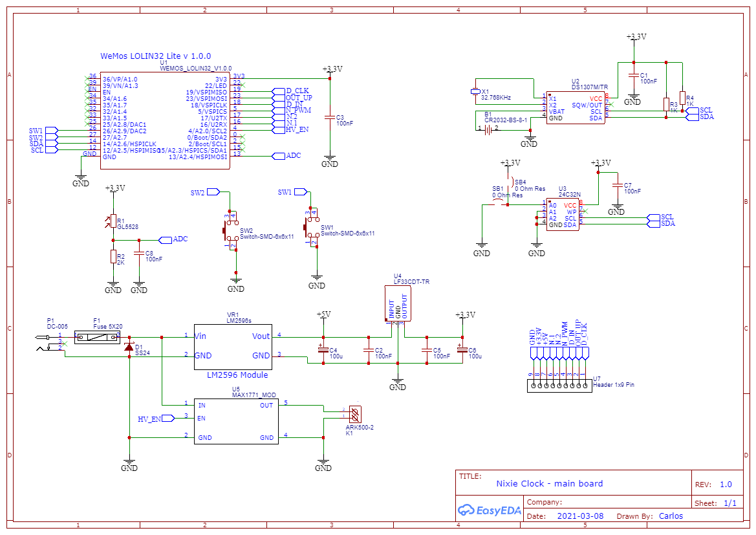The image size is (756, 535).
Task: Click the SW1 push switch symbol
Action: (x=312, y=227)
